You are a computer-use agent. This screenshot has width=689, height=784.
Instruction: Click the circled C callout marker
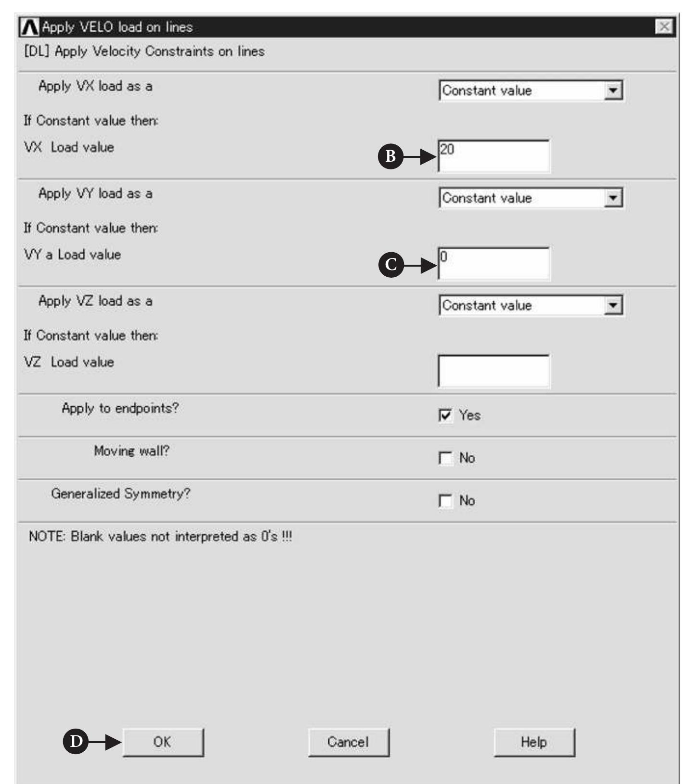(390, 265)
